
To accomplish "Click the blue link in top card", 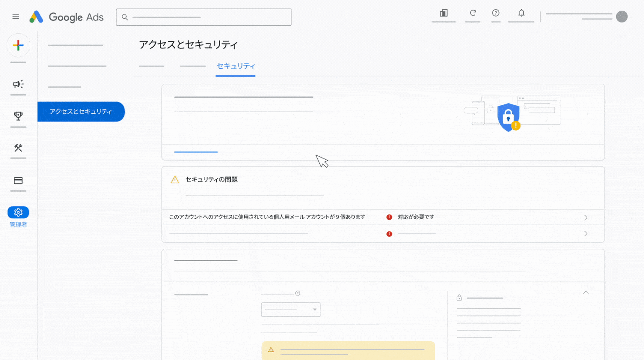I will [x=196, y=152].
